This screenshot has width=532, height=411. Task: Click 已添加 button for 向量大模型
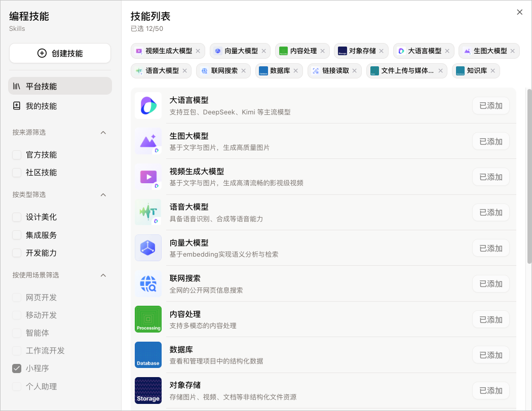click(490, 249)
